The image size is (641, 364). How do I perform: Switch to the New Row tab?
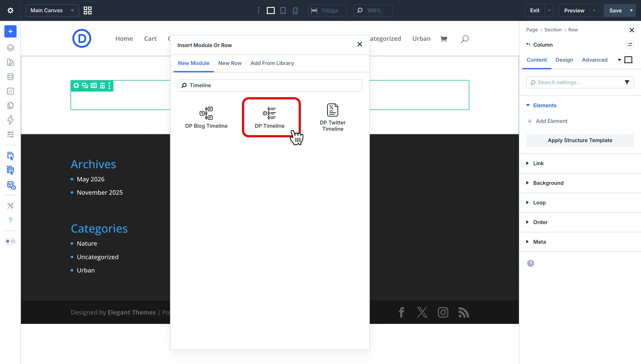coord(230,63)
